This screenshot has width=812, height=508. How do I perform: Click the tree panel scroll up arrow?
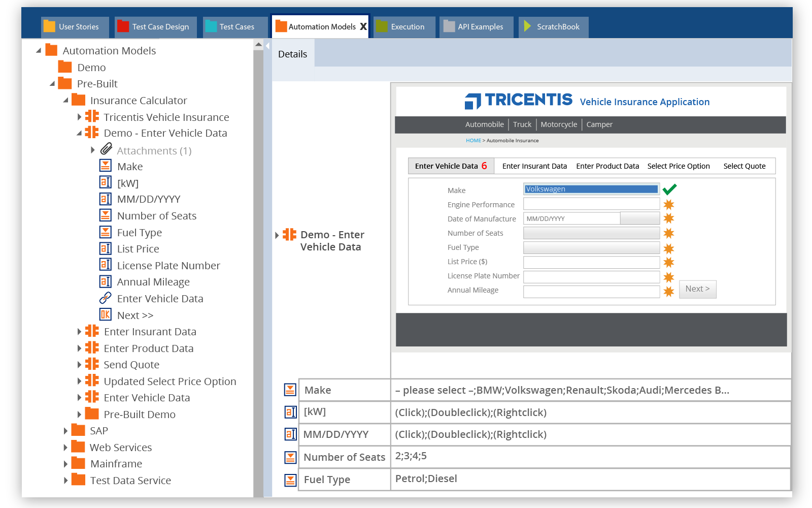click(258, 45)
